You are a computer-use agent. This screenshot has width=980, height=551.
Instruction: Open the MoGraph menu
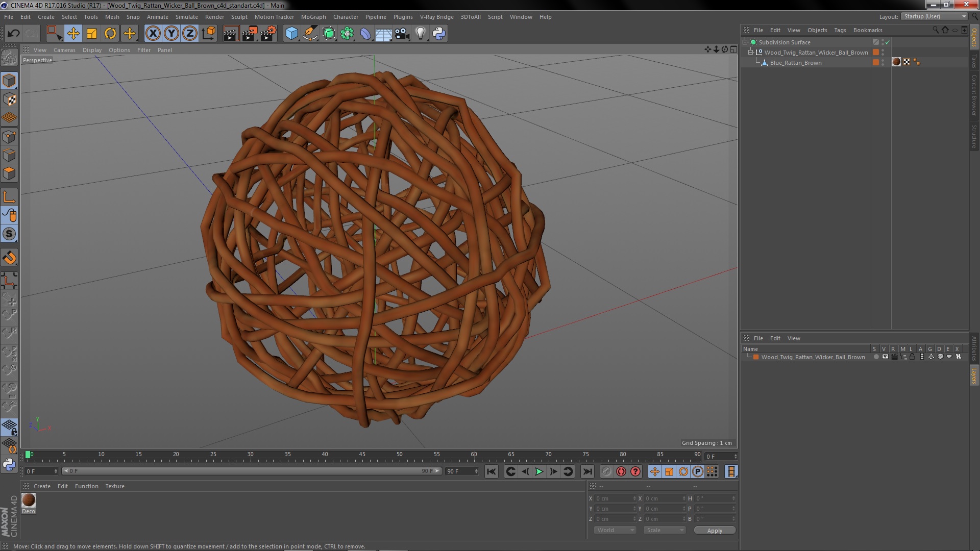coord(313,17)
